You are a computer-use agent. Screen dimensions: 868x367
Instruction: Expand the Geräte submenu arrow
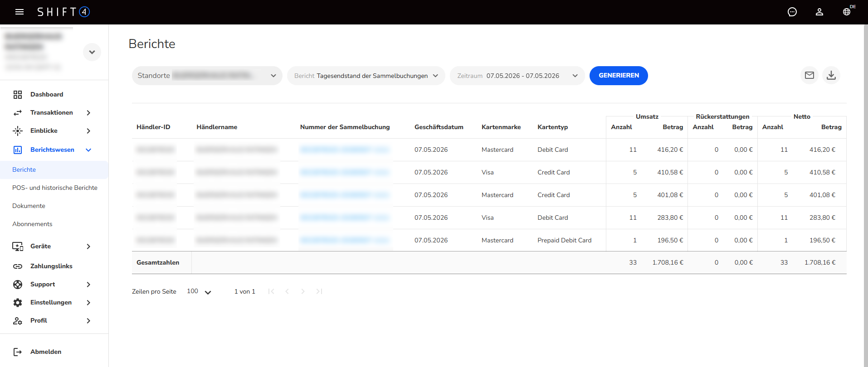pos(88,246)
